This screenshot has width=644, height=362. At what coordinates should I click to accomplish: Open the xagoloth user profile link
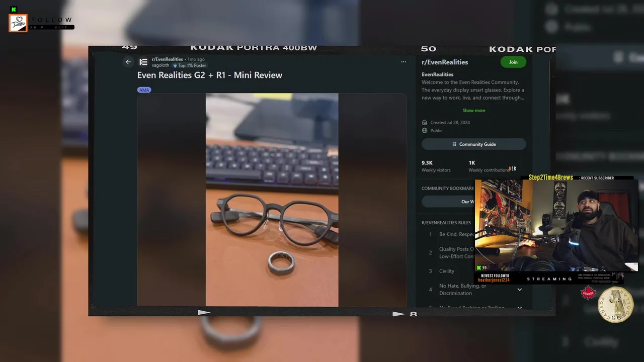[160, 65]
